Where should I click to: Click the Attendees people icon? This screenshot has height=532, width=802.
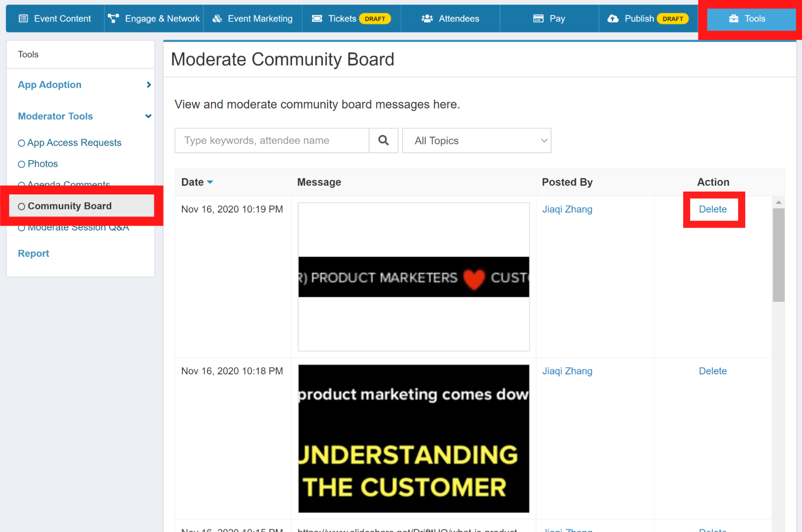[427, 19]
